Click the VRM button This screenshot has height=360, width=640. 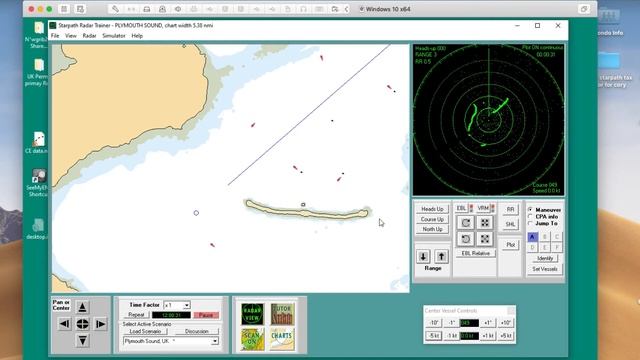coord(483,208)
